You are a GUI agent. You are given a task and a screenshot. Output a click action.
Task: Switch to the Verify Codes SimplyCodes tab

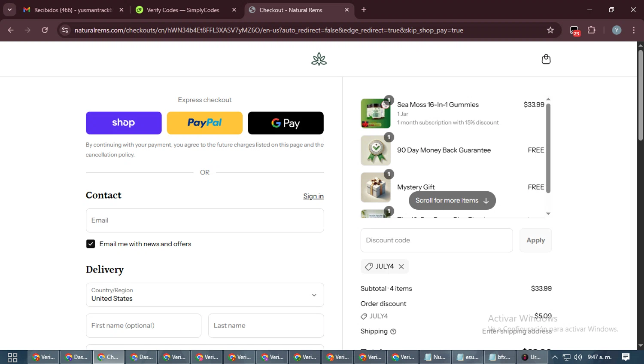(183, 10)
